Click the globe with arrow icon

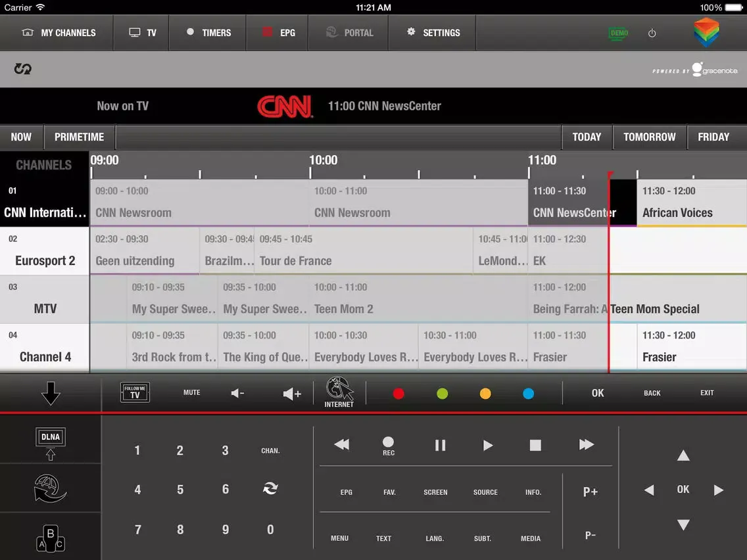(x=50, y=488)
